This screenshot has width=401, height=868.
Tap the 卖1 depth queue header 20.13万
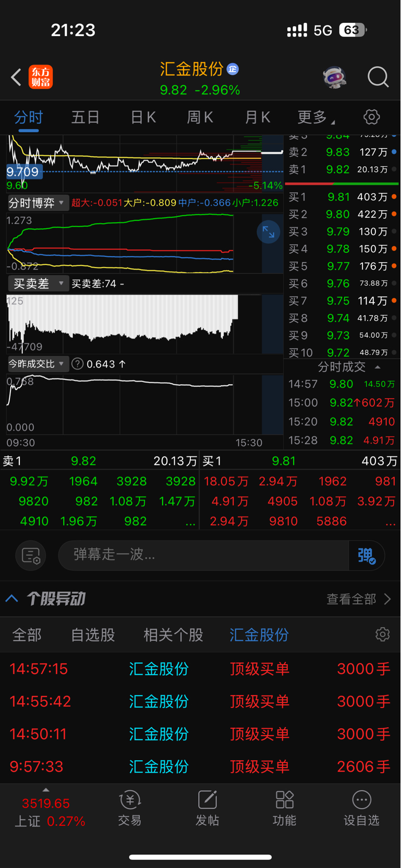pyautogui.click(x=100, y=461)
